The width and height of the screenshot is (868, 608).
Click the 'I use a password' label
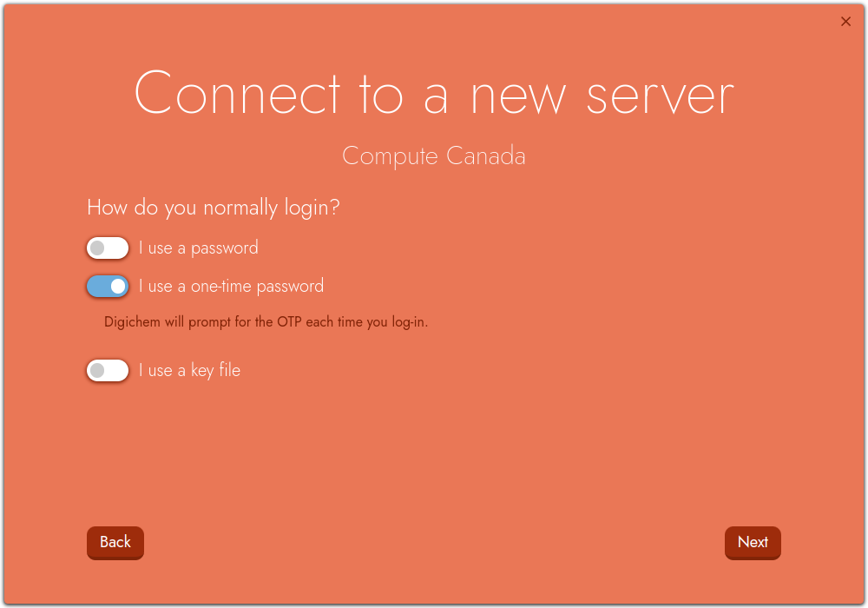click(x=199, y=248)
